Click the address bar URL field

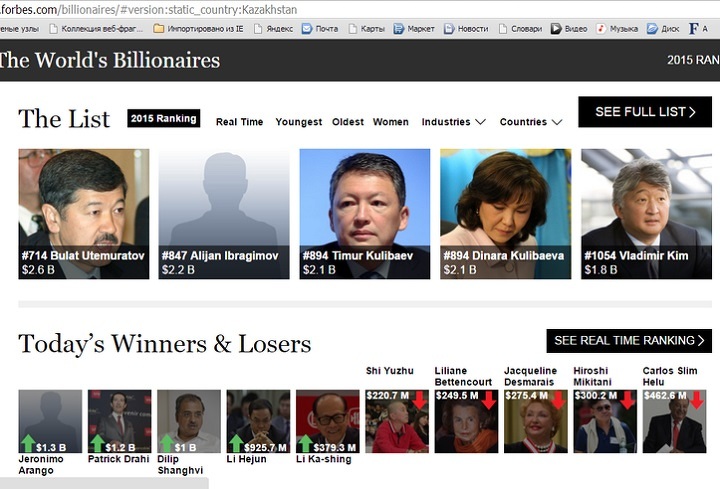click(x=358, y=9)
